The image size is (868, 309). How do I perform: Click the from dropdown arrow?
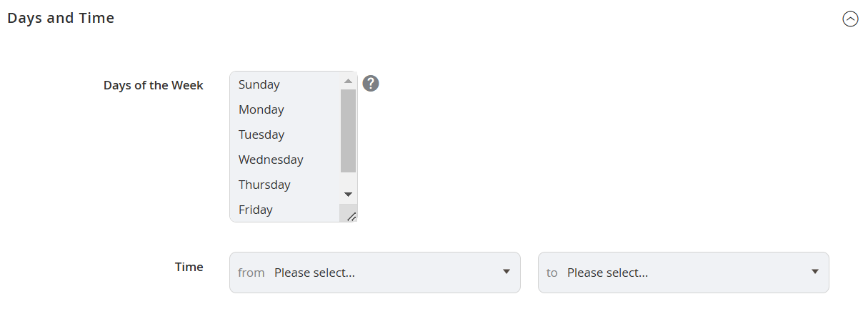click(507, 272)
